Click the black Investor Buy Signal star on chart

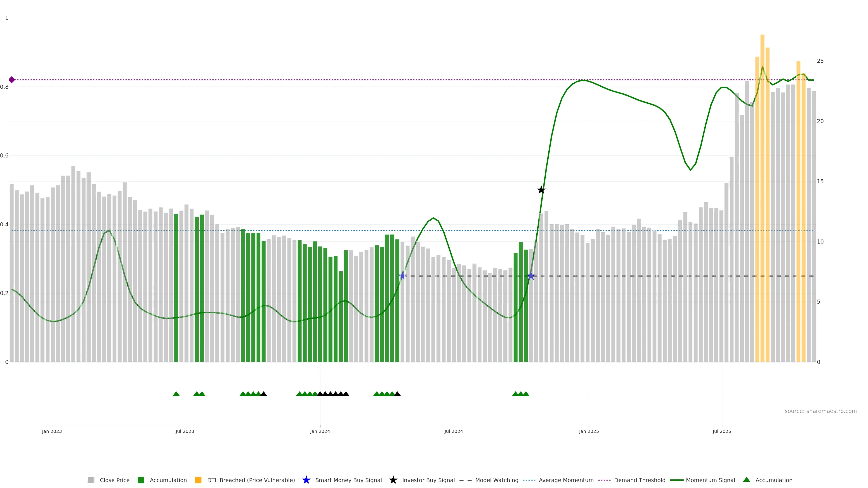coord(541,190)
